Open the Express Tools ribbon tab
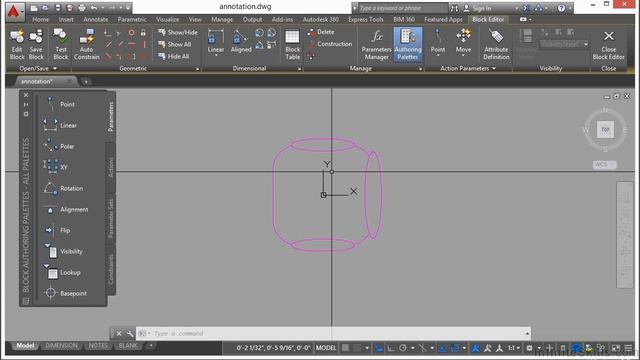The width and height of the screenshot is (640, 360). [366, 19]
